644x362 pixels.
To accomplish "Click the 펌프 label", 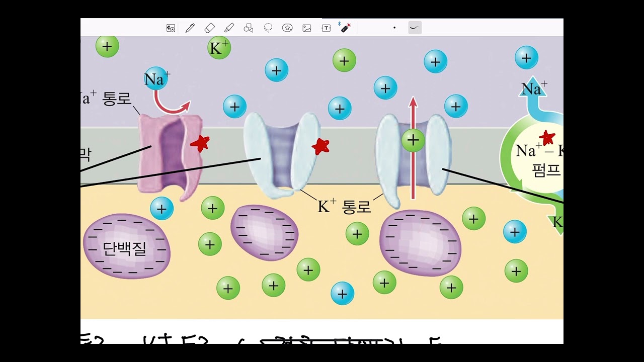I will [x=546, y=169].
